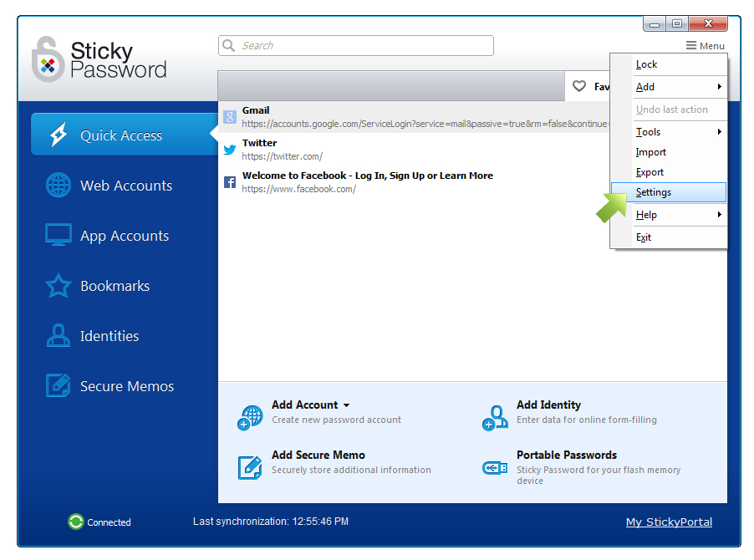Screen dimensions: 754x560
Task: Select Import in the menu
Action: [x=669, y=152]
